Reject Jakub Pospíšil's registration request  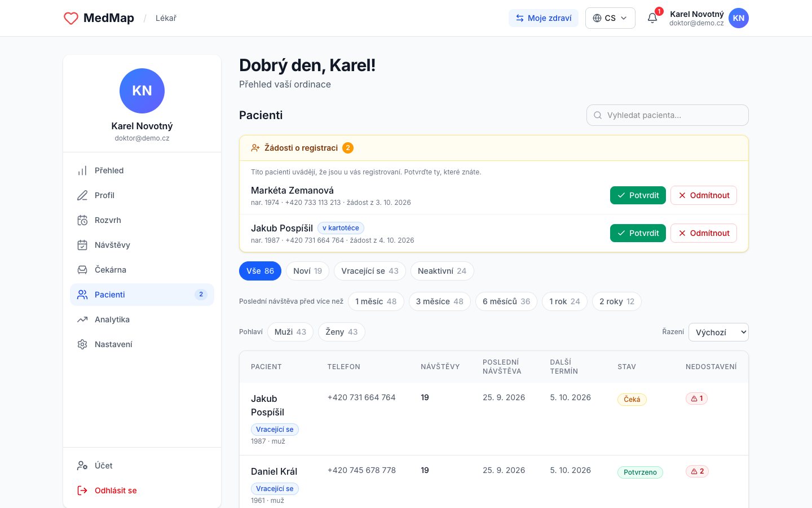tap(704, 233)
